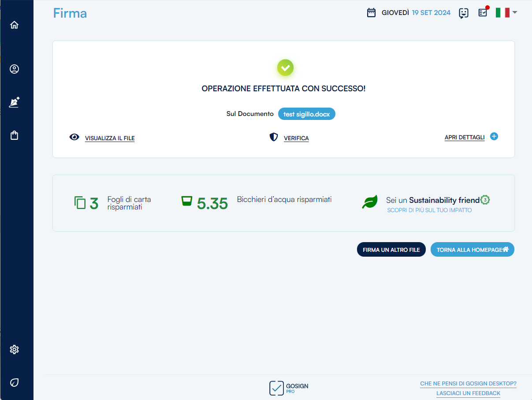Open the Italian flag language dropdown
Image resolution: width=532 pixels, height=400 pixels.
click(x=506, y=13)
